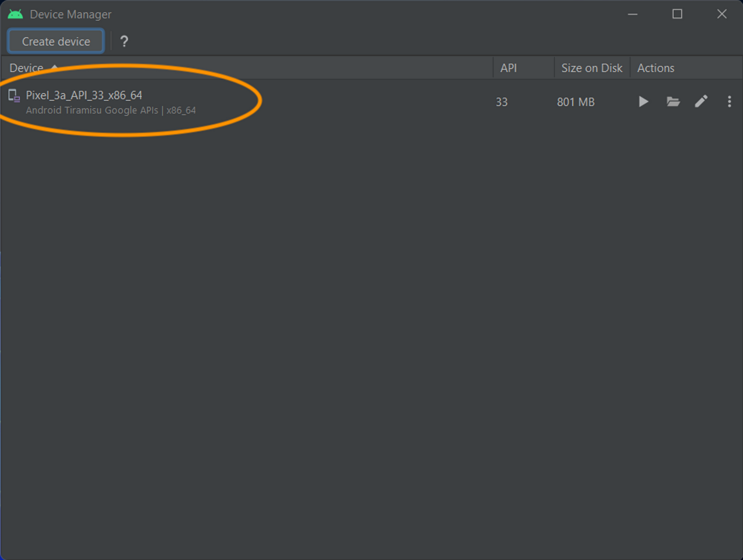Launch the Pixel_3a_API_33_x86_64 emulator with play icon
The width and height of the screenshot is (743, 560).
[643, 102]
